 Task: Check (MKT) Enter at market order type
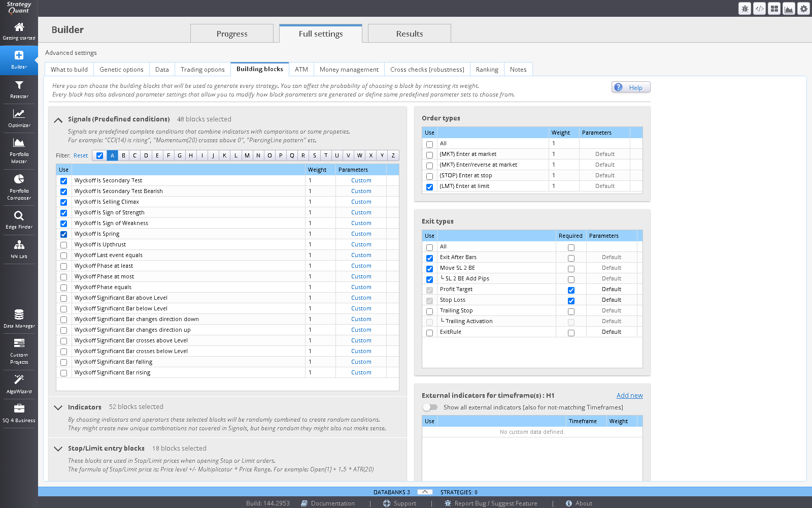429,154
